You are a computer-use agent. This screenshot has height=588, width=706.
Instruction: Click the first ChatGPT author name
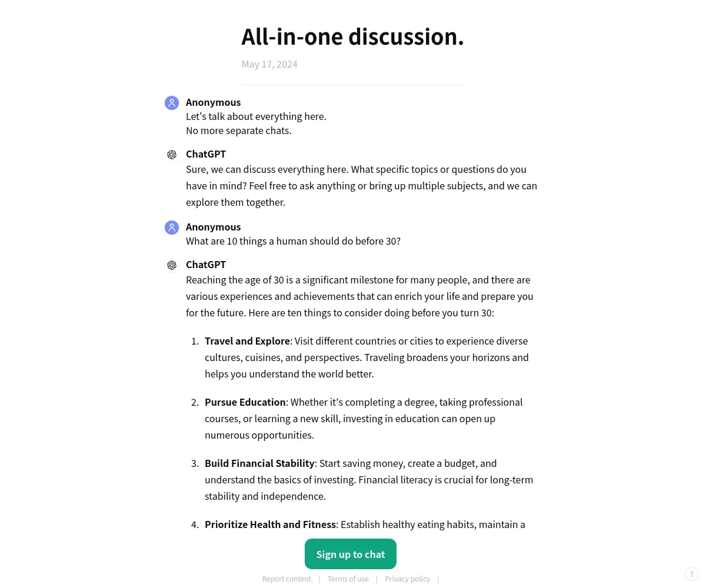[x=206, y=154]
